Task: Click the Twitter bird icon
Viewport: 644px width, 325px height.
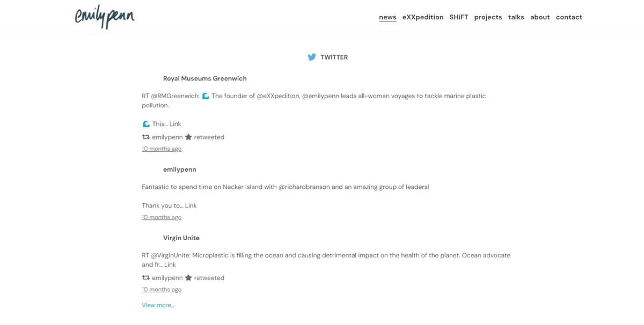Action: 312,57
